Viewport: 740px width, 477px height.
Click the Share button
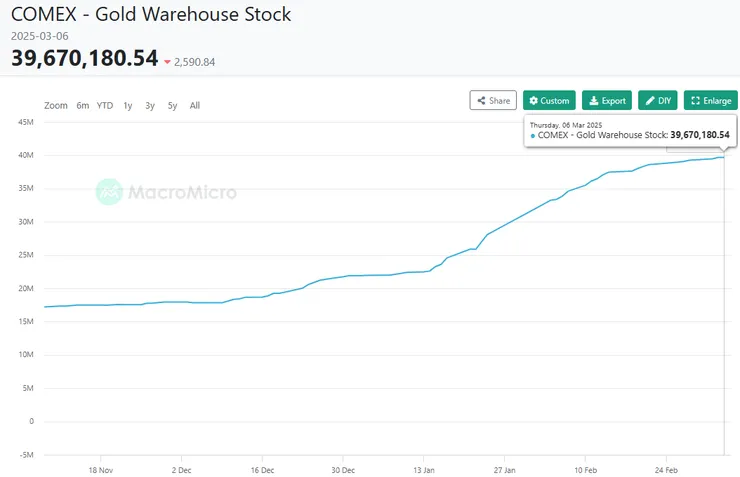click(x=493, y=100)
